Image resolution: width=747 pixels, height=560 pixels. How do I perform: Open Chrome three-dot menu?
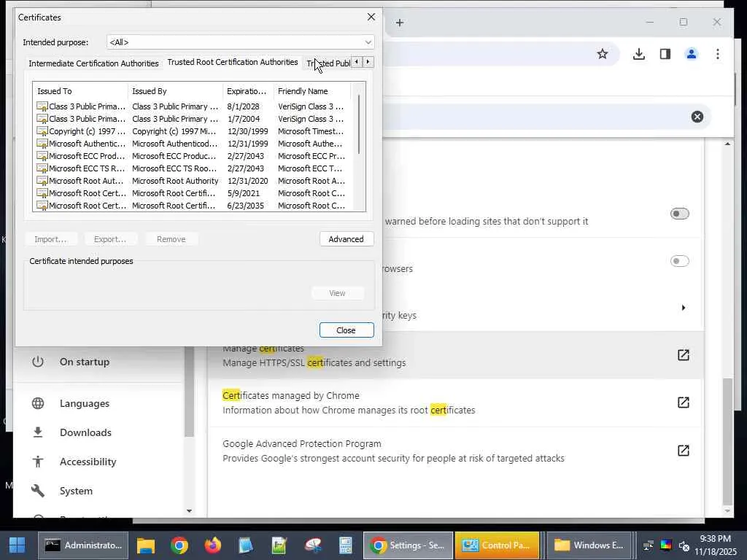(718, 54)
